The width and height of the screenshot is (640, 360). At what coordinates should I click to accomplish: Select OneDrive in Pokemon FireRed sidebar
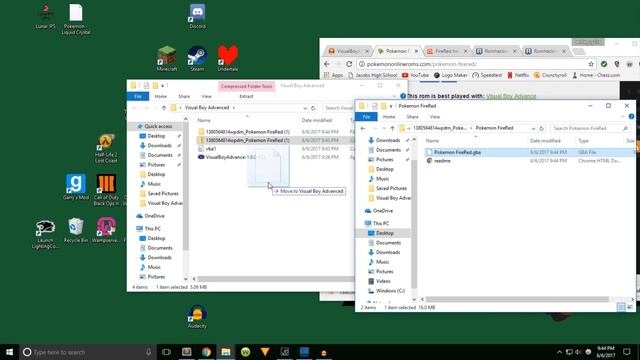pos(382,211)
